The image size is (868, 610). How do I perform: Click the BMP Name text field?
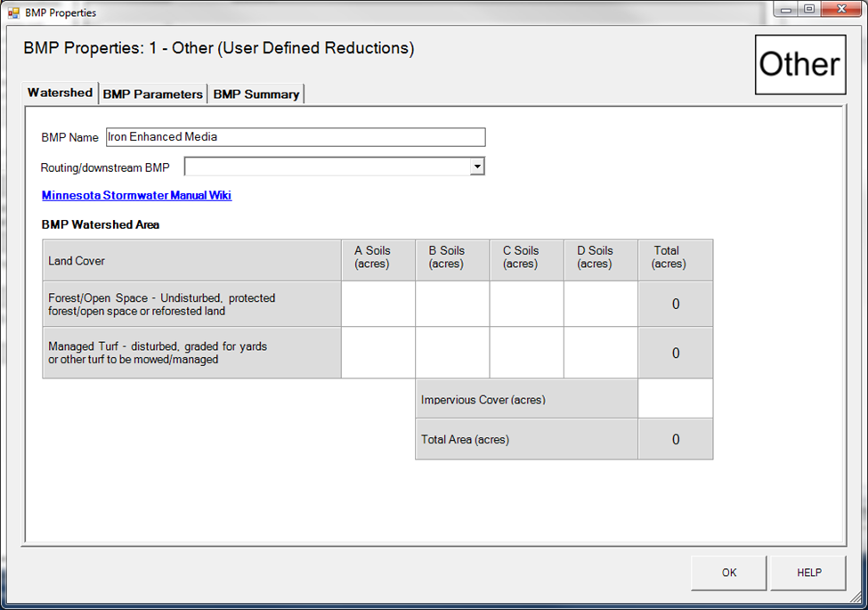point(295,137)
